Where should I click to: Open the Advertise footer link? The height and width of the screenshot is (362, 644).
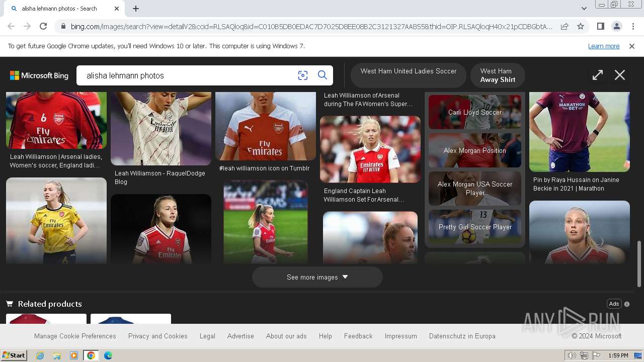[240, 336]
